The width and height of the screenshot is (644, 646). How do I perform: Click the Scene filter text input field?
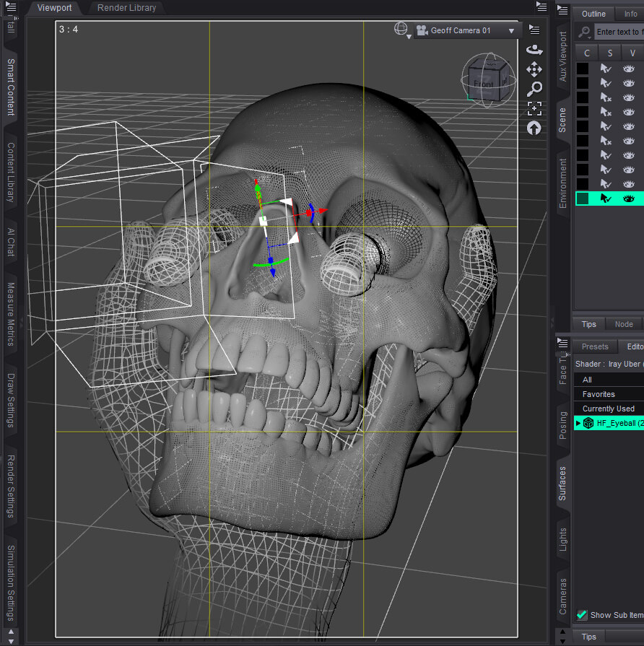619,32
